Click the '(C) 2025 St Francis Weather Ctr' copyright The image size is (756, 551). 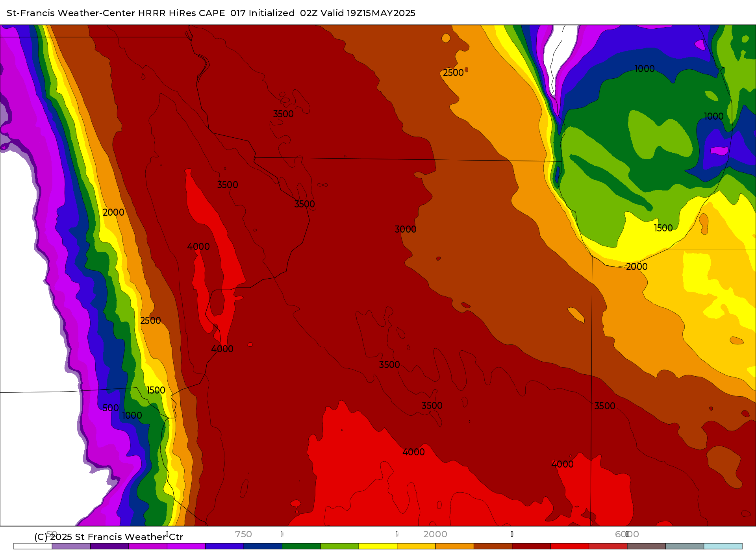(109, 537)
